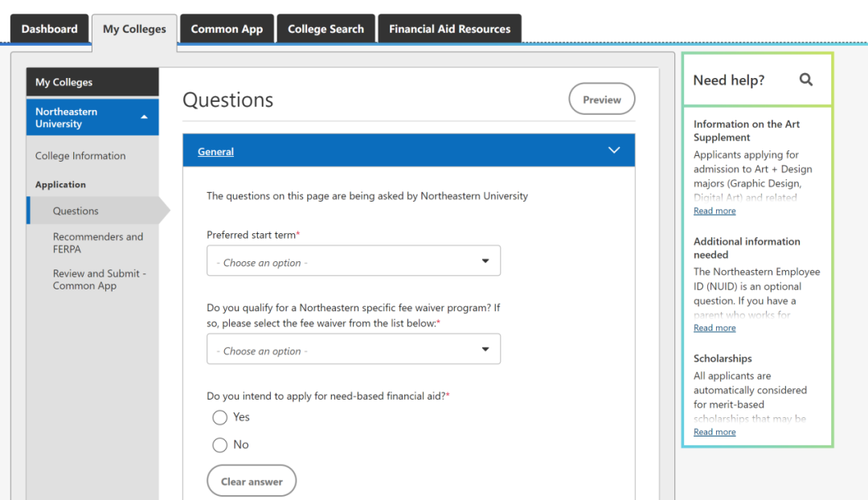The height and width of the screenshot is (500, 868).
Task: Open the fee waiver program dropdown
Action: coord(354,350)
